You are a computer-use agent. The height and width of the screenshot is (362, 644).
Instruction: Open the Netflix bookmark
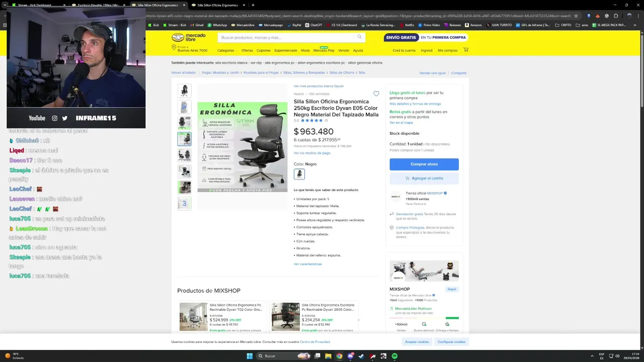click(x=407, y=25)
